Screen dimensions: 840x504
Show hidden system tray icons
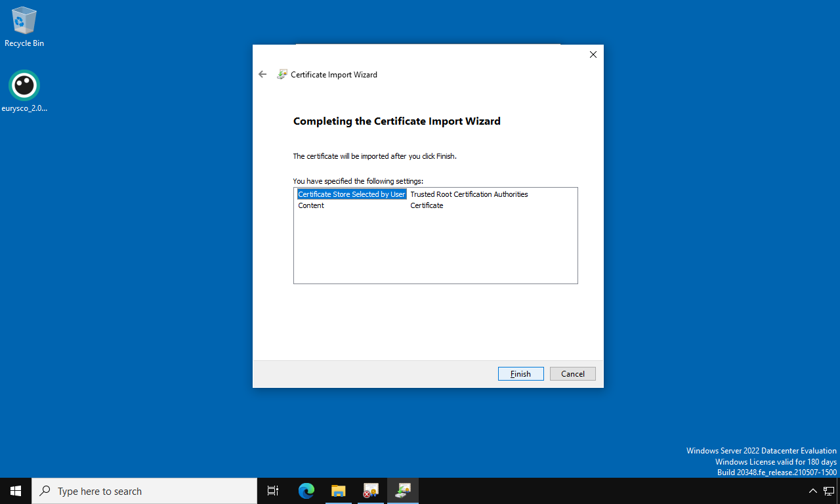click(812, 491)
